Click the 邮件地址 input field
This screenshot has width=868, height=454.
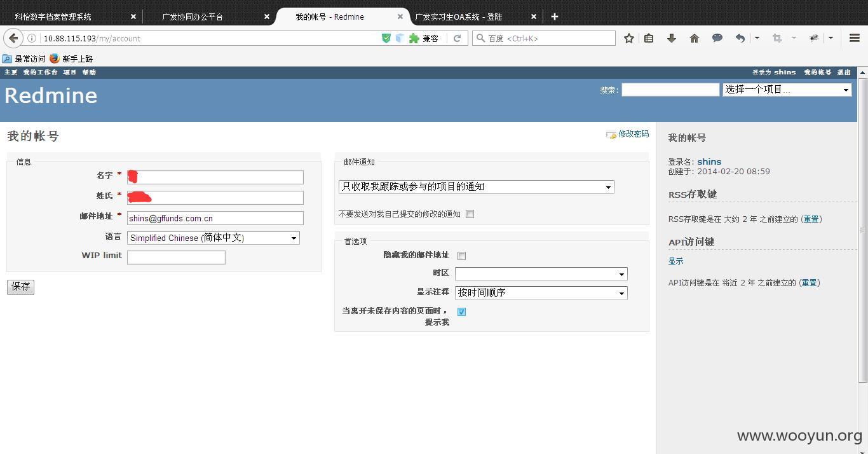click(x=215, y=218)
